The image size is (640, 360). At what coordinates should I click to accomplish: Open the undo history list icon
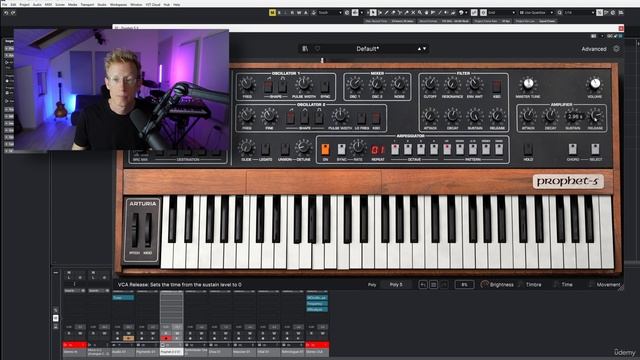[433, 284]
